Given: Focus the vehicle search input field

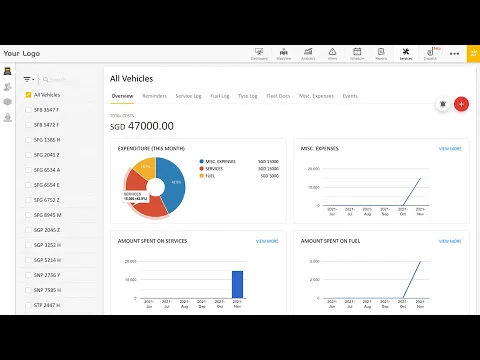Looking at the screenshot, I should tap(69, 80).
